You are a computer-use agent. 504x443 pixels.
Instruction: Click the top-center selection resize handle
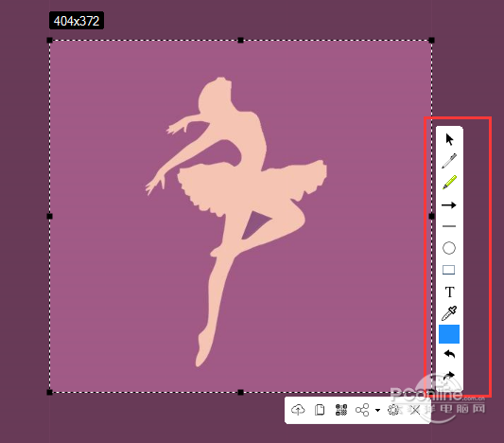pyautogui.click(x=241, y=40)
